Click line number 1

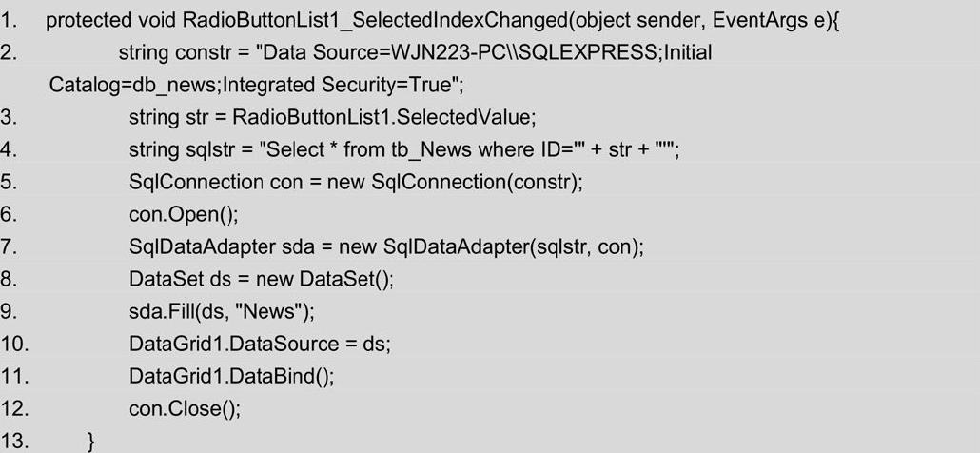point(9,21)
